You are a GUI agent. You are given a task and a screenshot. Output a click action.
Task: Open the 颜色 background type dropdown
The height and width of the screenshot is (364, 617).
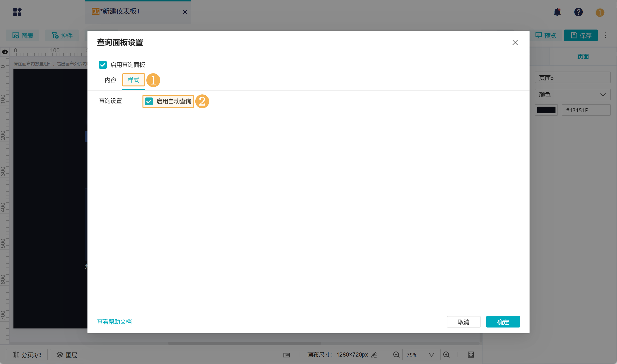click(x=572, y=95)
